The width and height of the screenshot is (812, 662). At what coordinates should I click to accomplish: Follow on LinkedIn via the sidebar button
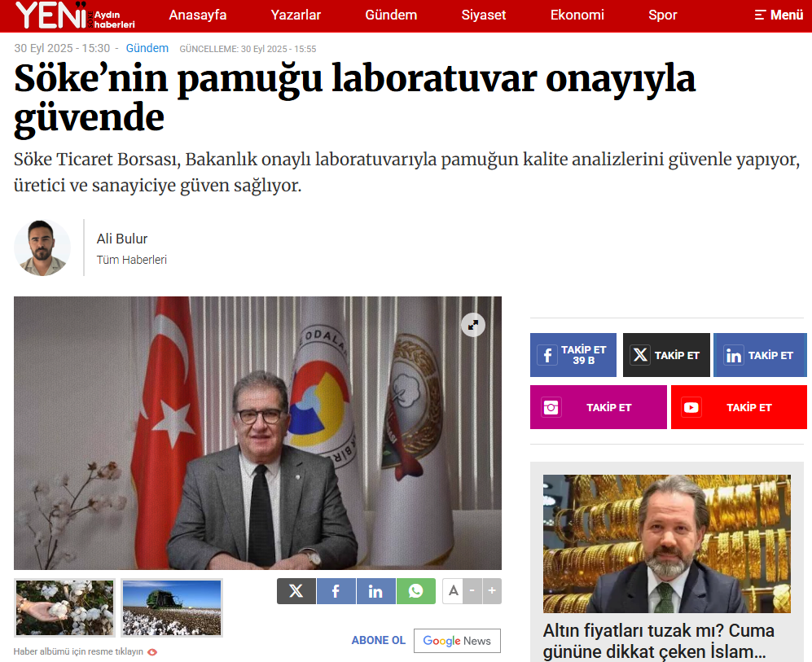coord(760,355)
